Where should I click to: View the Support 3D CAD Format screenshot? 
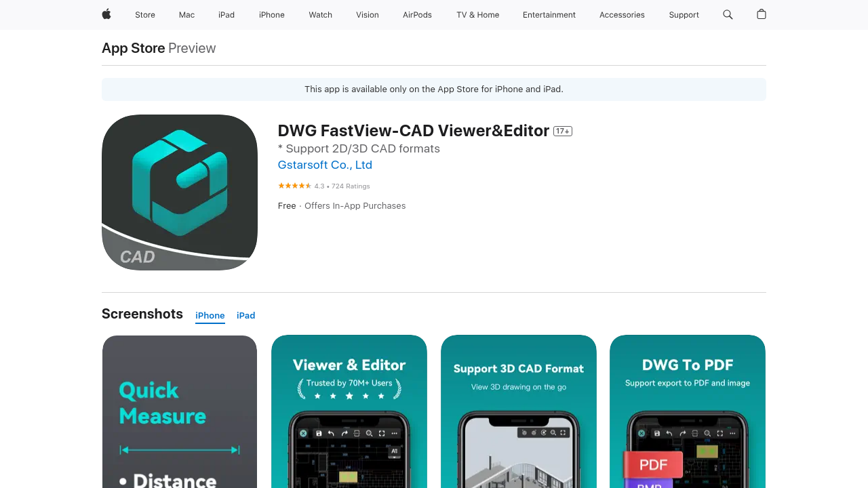tap(519, 411)
